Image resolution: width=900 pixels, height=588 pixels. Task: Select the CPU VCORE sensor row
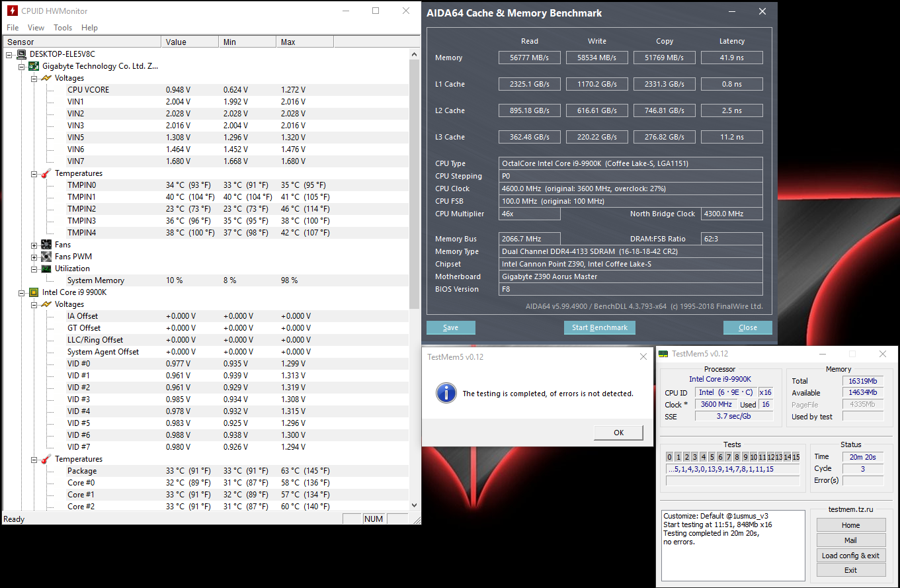(206, 90)
